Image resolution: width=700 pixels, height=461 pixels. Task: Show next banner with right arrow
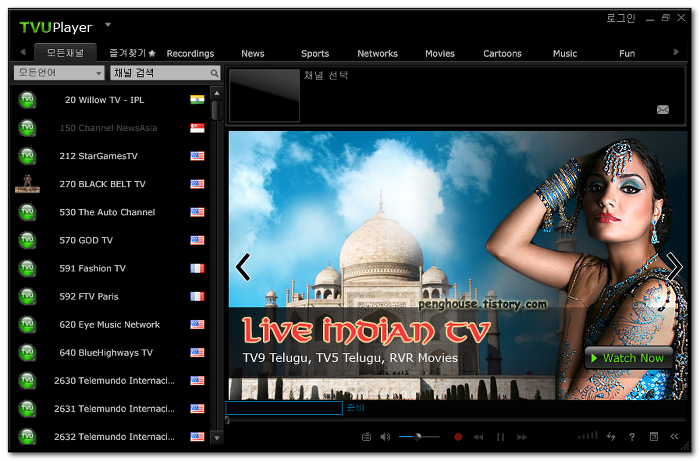675,266
